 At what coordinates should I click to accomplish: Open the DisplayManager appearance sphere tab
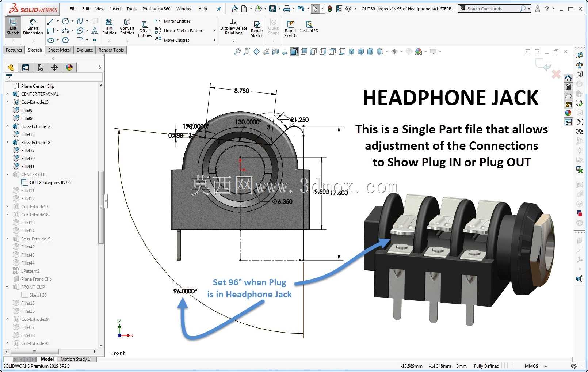(69, 67)
